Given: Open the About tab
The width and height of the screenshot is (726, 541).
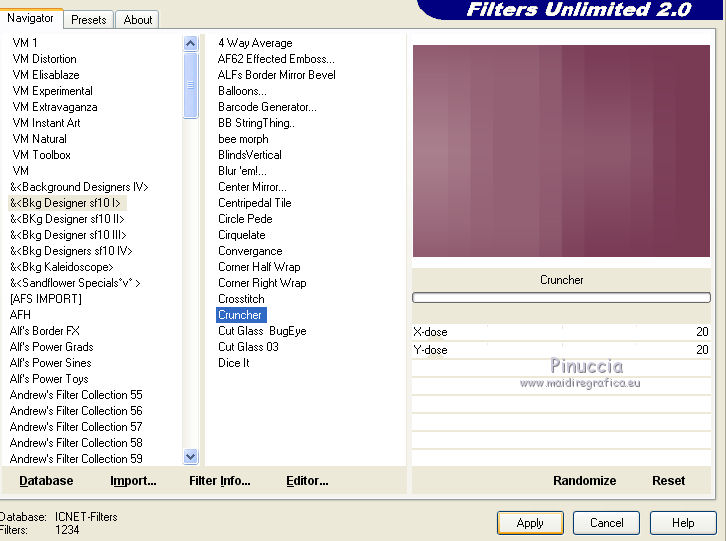Looking at the screenshot, I should 138,20.
